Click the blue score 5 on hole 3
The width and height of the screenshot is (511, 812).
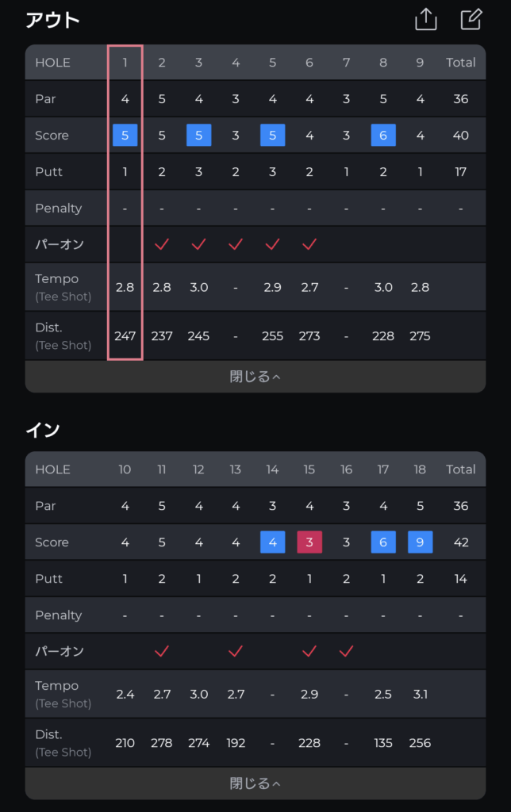(198, 135)
